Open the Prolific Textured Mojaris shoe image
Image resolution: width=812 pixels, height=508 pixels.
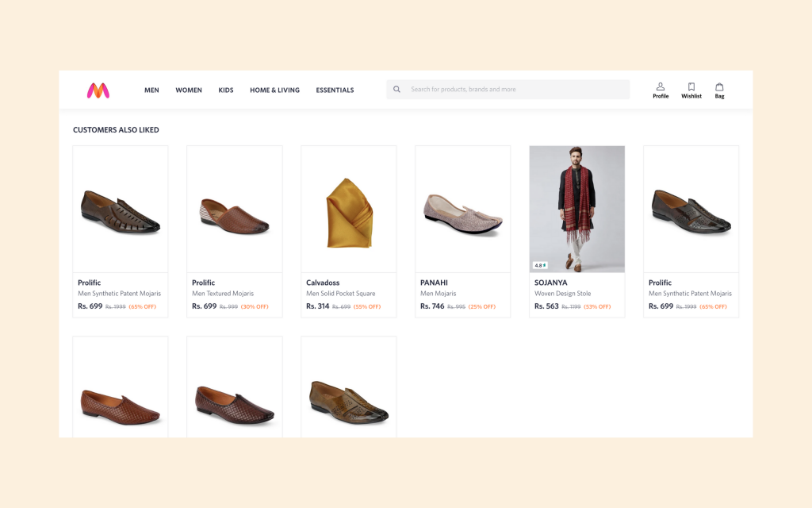coord(235,209)
